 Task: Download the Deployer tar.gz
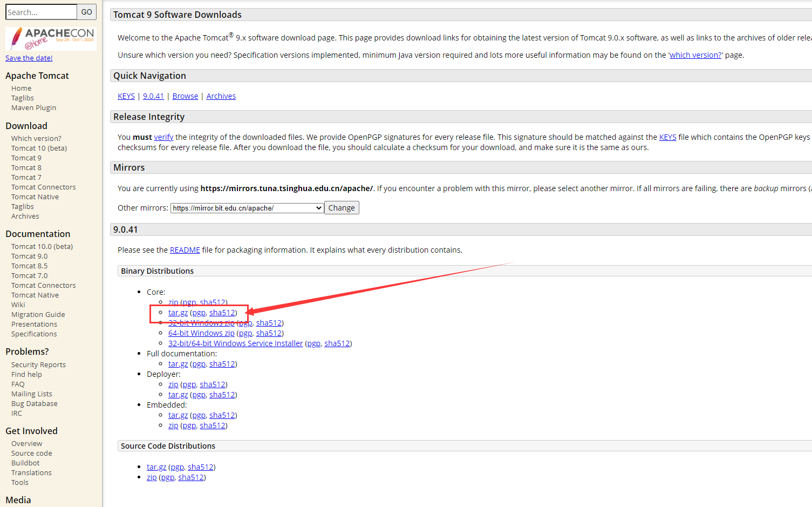[178, 395]
